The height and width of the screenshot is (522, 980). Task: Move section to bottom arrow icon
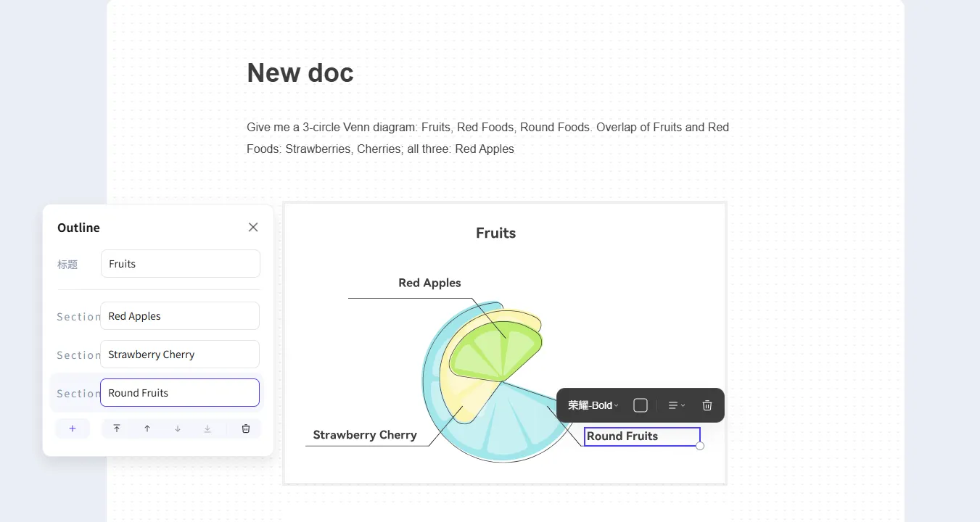[x=207, y=428]
